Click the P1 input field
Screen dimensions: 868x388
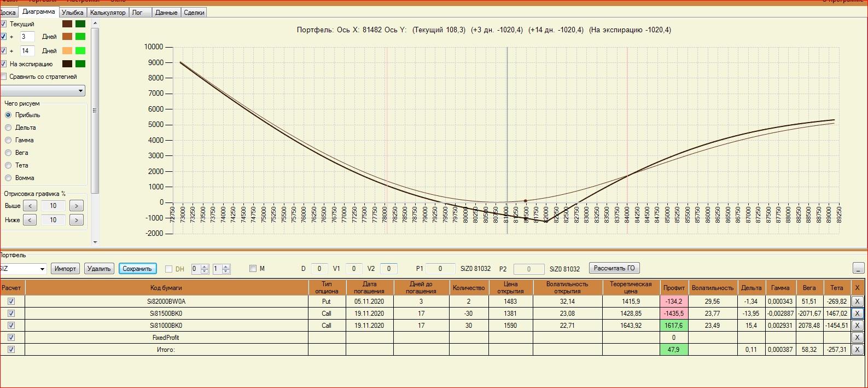(x=440, y=269)
